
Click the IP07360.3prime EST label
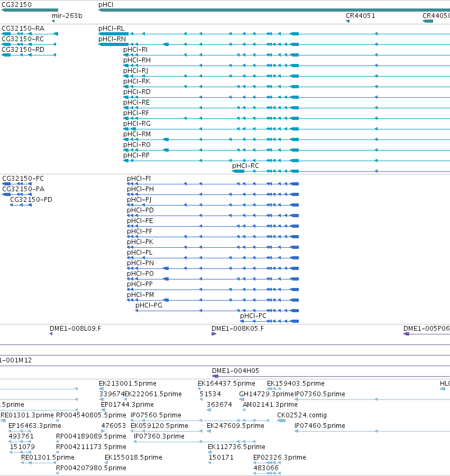click(159, 436)
